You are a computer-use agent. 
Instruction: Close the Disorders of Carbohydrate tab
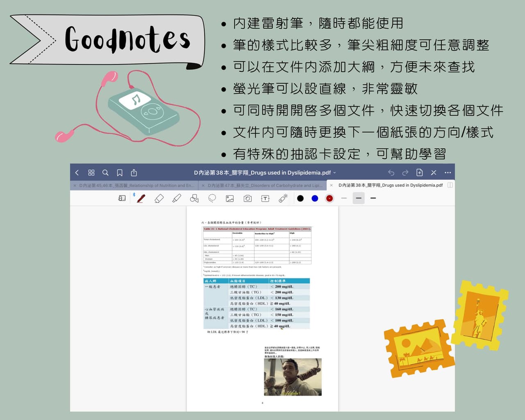[203, 185]
